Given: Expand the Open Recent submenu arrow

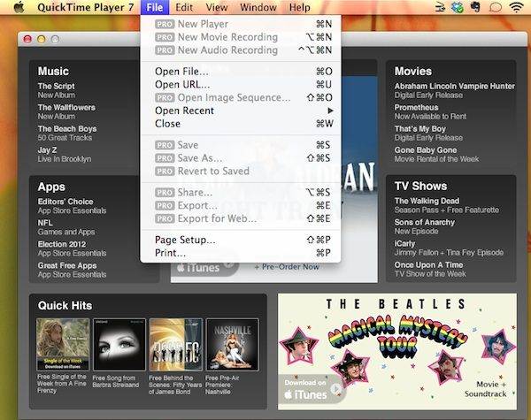Looking at the screenshot, I should click(330, 111).
